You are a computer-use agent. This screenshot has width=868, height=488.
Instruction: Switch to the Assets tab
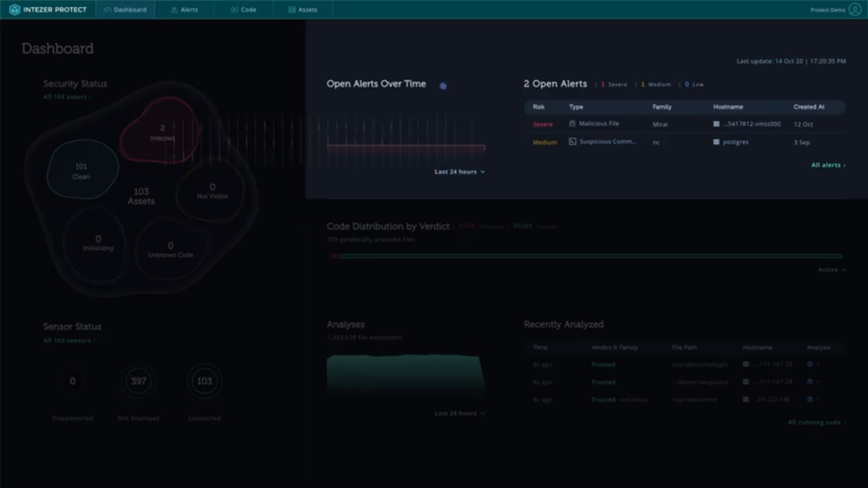(303, 9)
